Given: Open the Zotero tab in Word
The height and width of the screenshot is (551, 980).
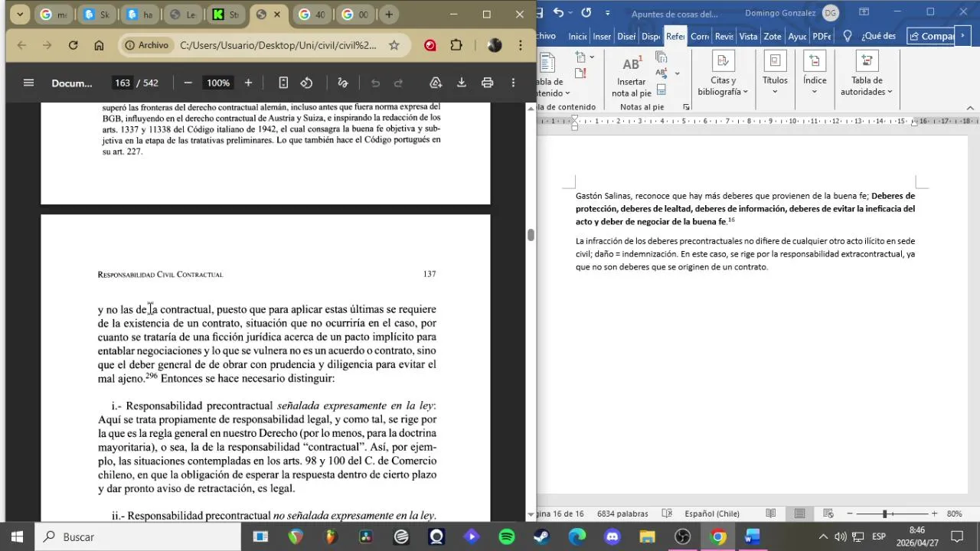Looking at the screenshot, I should (773, 36).
